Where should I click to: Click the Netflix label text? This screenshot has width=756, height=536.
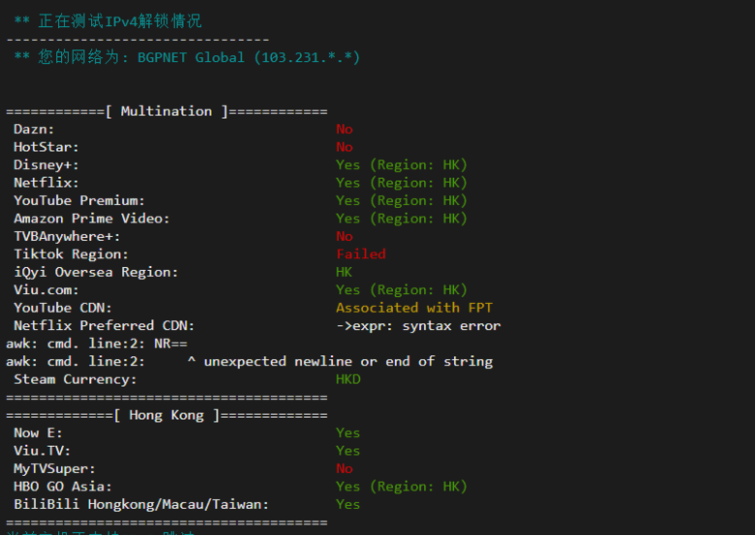(45, 183)
